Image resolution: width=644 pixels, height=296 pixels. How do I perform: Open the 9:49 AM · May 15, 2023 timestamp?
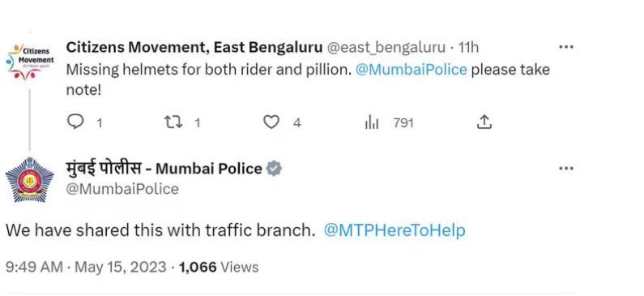(x=86, y=268)
